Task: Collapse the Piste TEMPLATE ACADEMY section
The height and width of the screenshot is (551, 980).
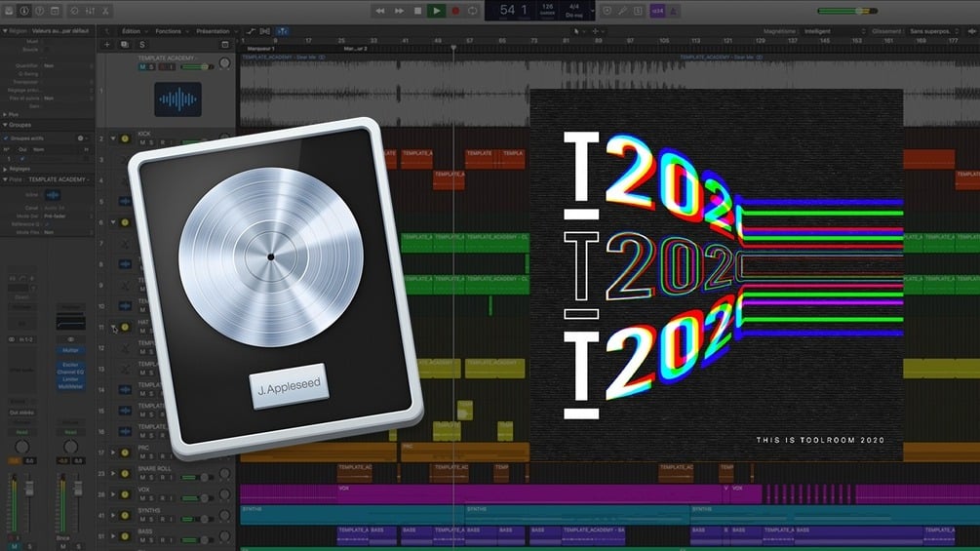Action: tap(5, 179)
